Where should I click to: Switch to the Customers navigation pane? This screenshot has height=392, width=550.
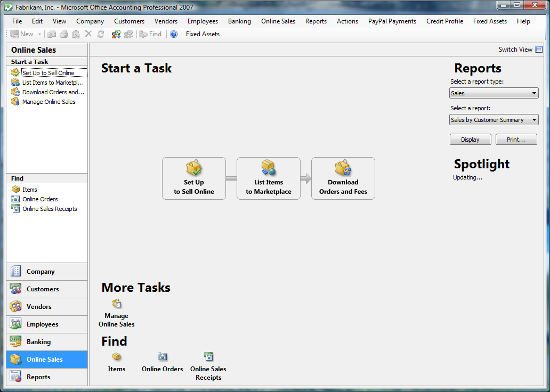(x=47, y=289)
